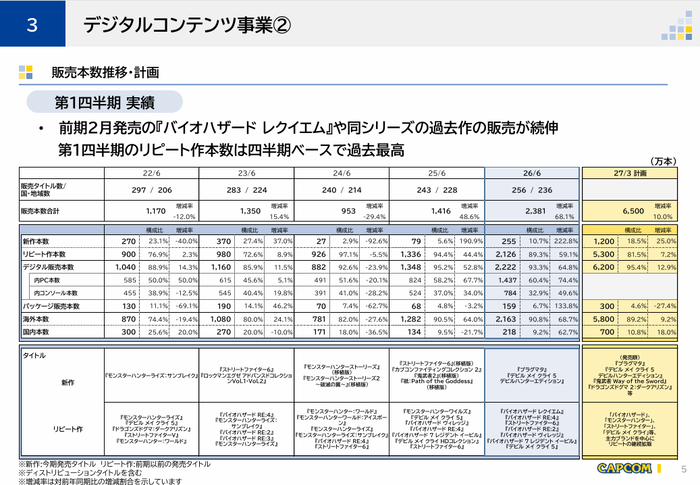The image size is (700, 485).
Task: Click the 販売本数推移・計画 section heading
Action: pos(105,72)
